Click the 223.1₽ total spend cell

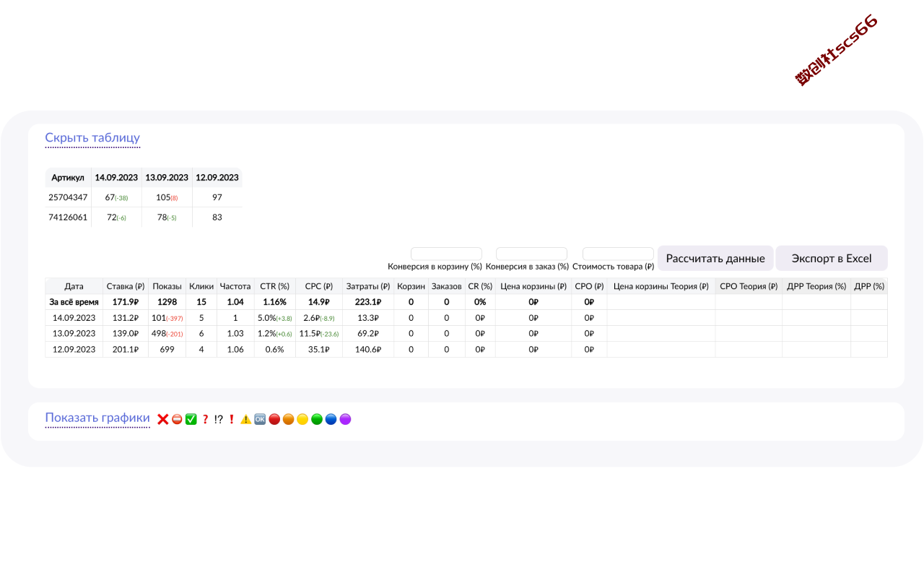pyautogui.click(x=368, y=302)
